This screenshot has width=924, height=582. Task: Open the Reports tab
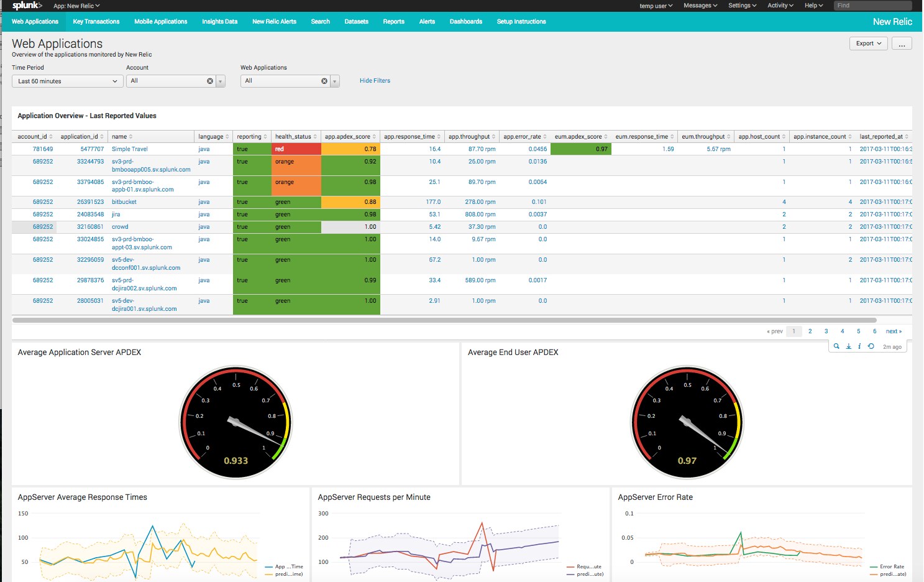point(394,21)
